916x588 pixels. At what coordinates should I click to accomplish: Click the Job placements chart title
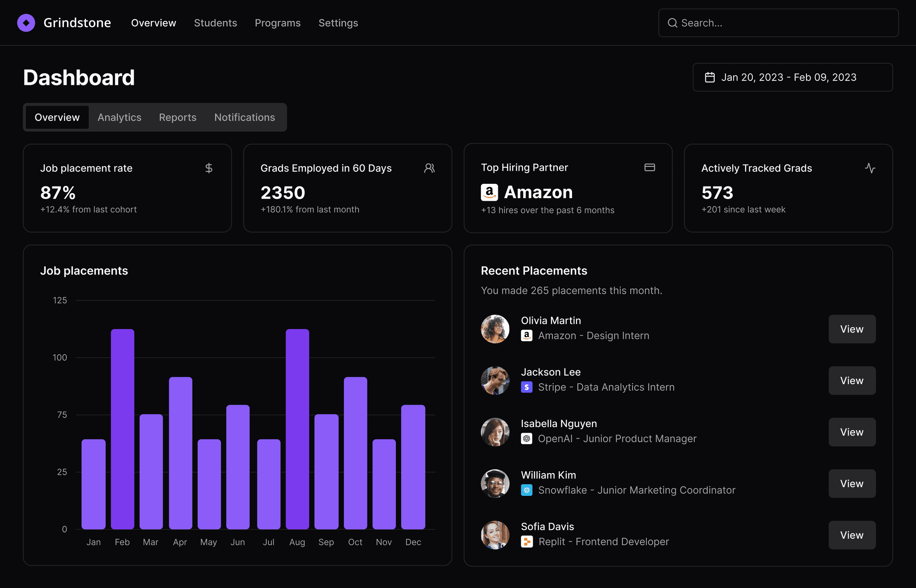84,271
